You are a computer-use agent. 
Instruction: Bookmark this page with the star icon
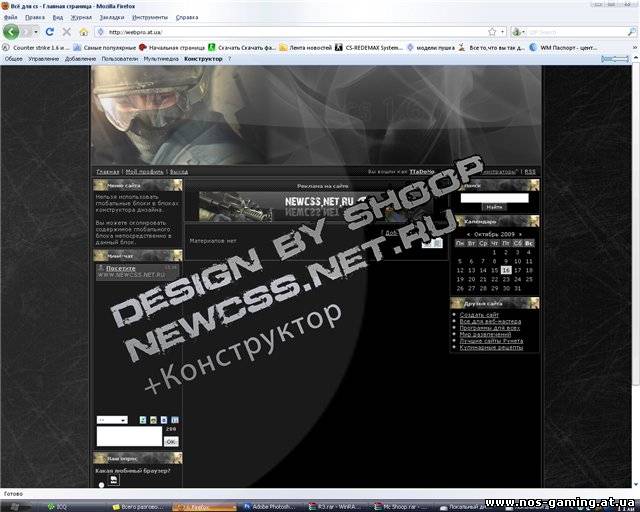[492, 32]
